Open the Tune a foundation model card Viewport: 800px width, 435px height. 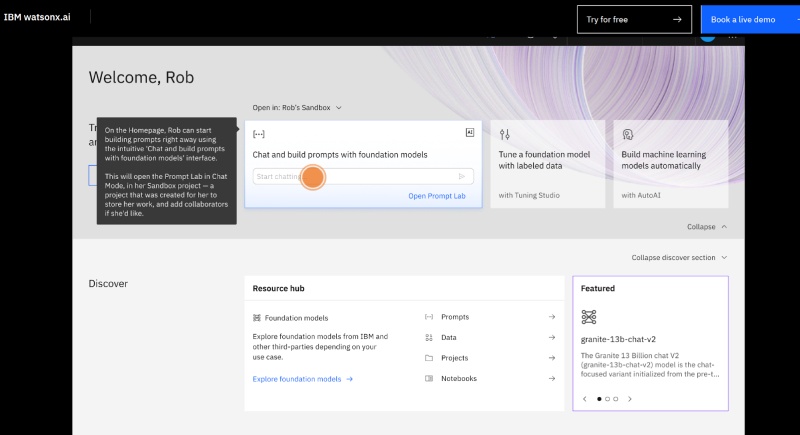547,164
